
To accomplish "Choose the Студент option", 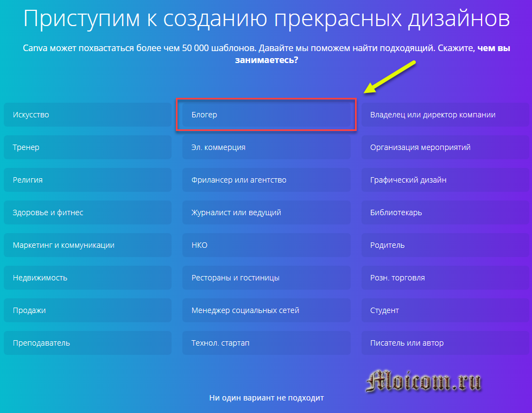I will (445, 310).
